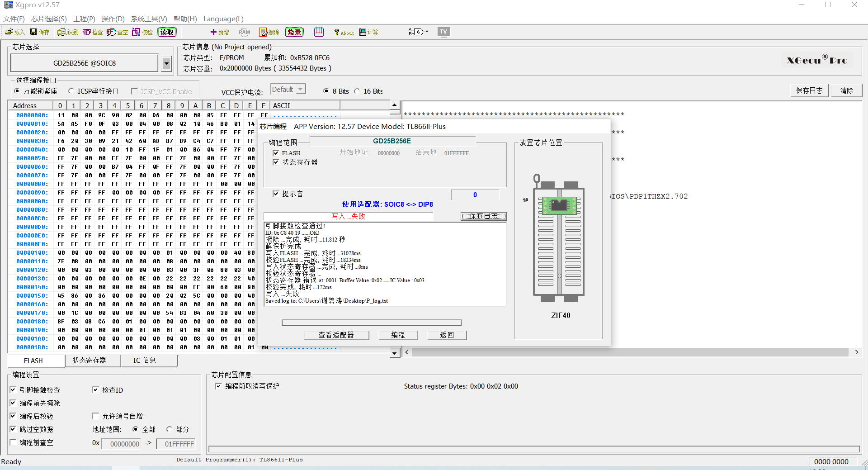The image size is (868, 470).
Task: Click the end address input field 01FFFFFF
Action: point(176,444)
